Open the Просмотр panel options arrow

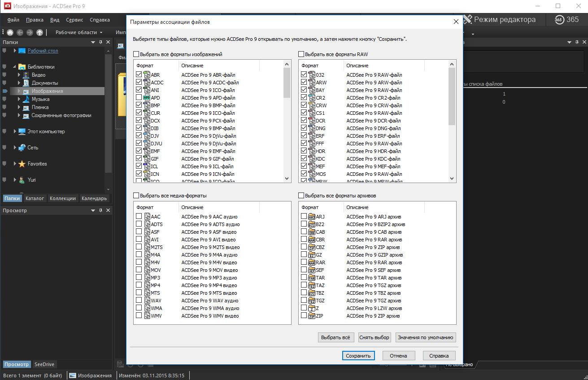click(x=93, y=210)
